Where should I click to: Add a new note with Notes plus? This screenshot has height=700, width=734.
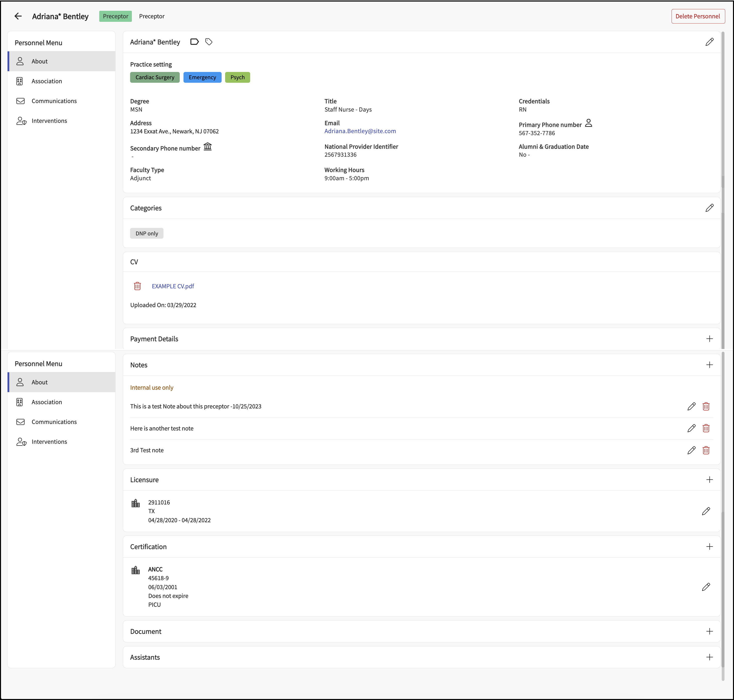pyautogui.click(x=709, y=365)
